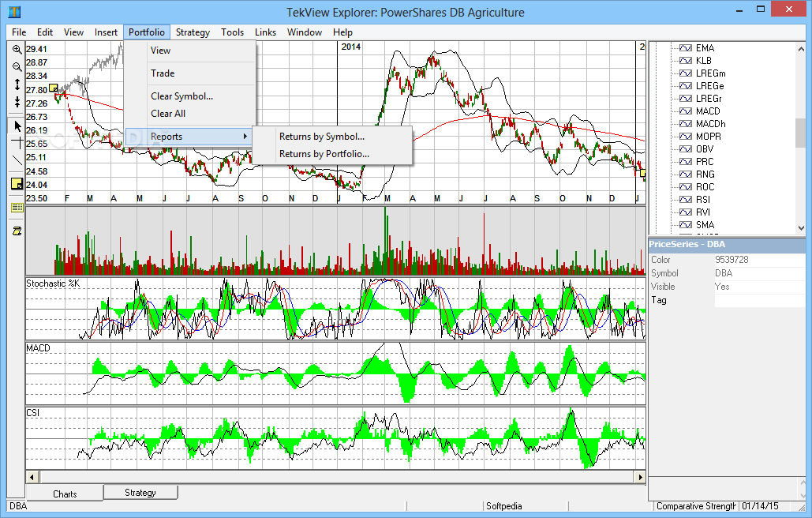Switch to the Strategy tab
Viewport: 812px width, 518px height.
pyautogui.click(x=140, y=492)
